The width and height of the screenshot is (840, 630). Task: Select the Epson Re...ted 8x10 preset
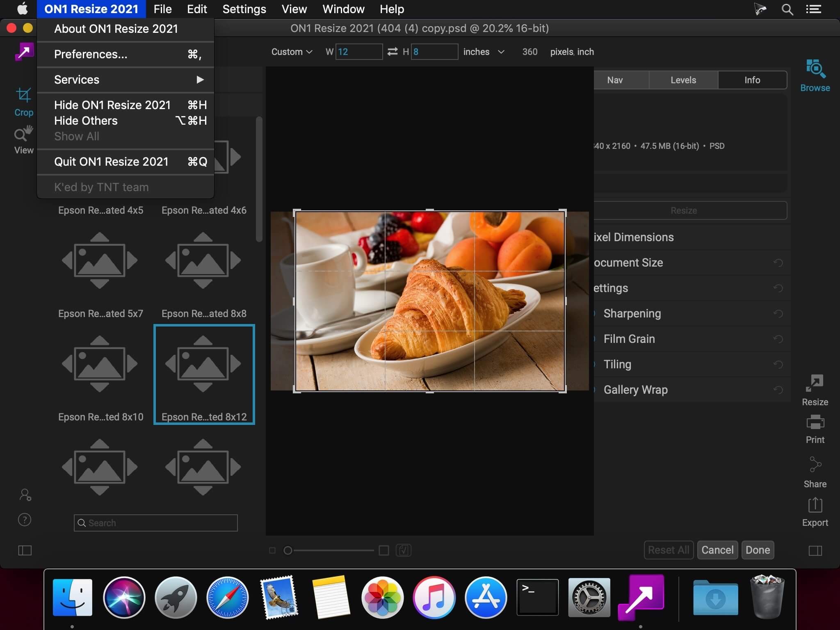[100, 375]
